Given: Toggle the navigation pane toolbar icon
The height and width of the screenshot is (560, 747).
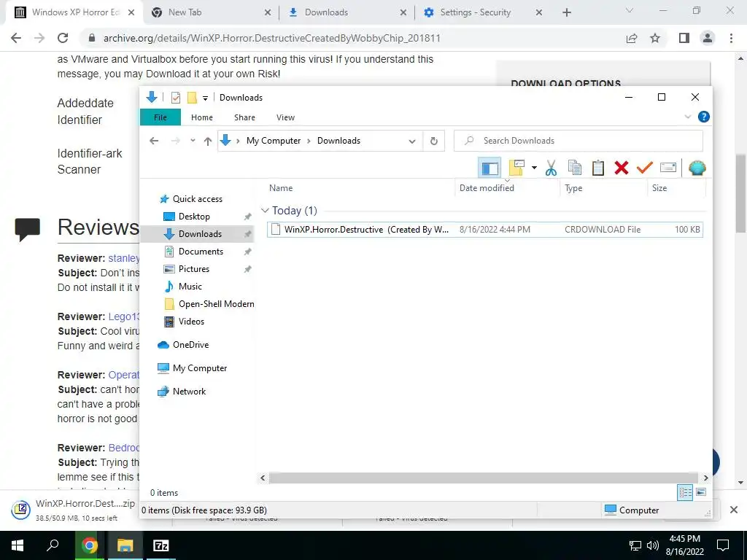Looking at the screenshot, I should (x=489, y=168).
